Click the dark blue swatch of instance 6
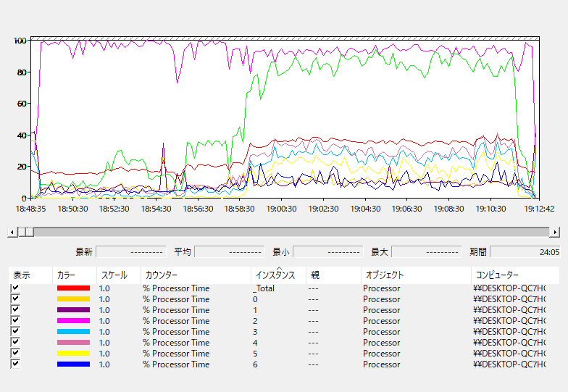The height and width of the screenshot is (392, 568). [x=73, y=364]
